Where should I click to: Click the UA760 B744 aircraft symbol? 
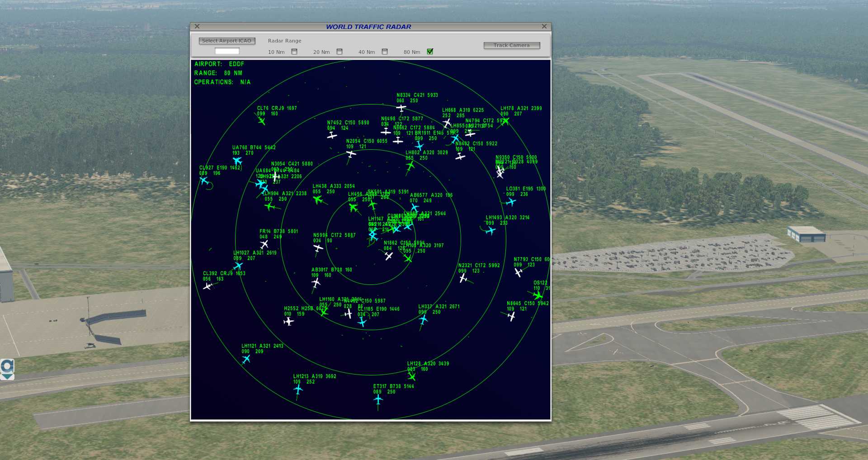[237, 161]
